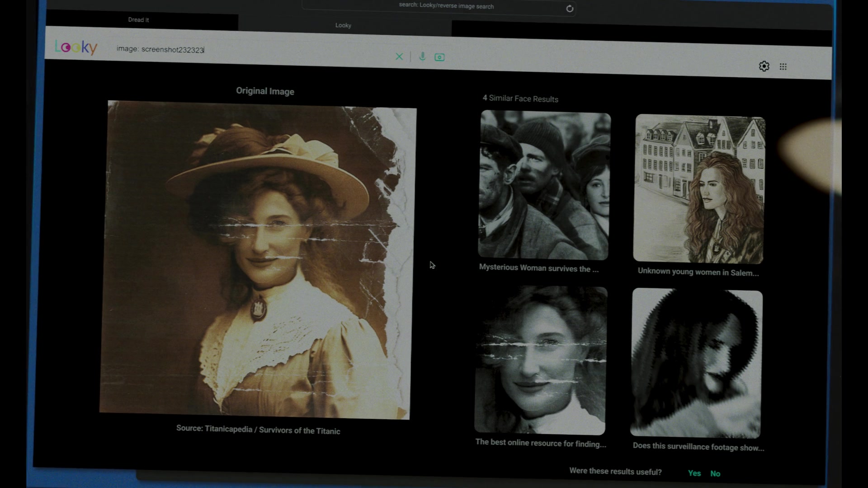The width and height of the screenshot is (868, 488).
Task: Open the black-and-white portrait result thumbnail
Action: 540,360
